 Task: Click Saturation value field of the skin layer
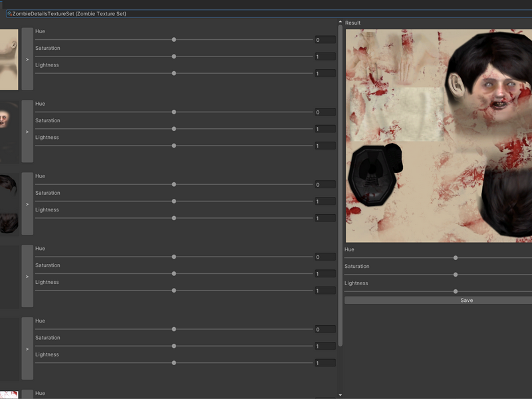325,57
